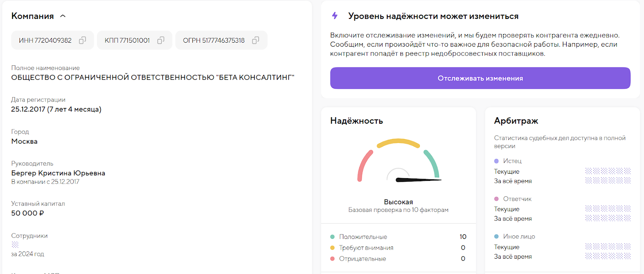Copy the КПП code icon

(x=161, y=40)
